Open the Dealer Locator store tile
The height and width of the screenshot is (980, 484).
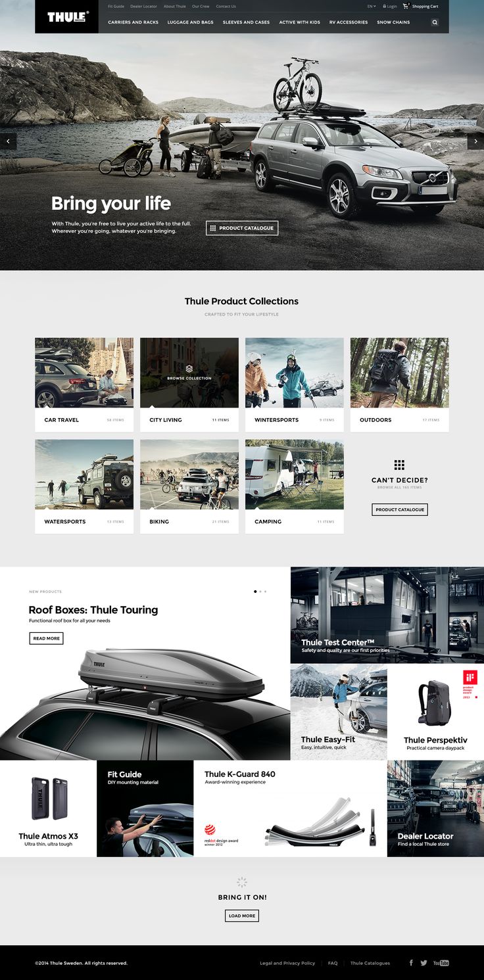pos(435,808)
